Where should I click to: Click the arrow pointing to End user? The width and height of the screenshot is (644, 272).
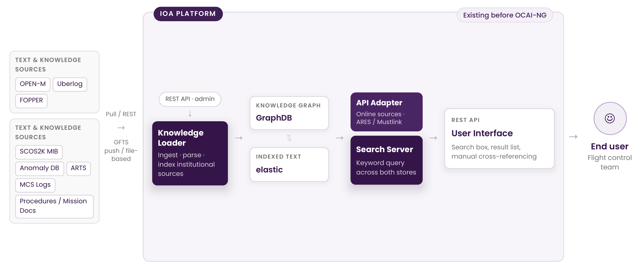point(573,137)
